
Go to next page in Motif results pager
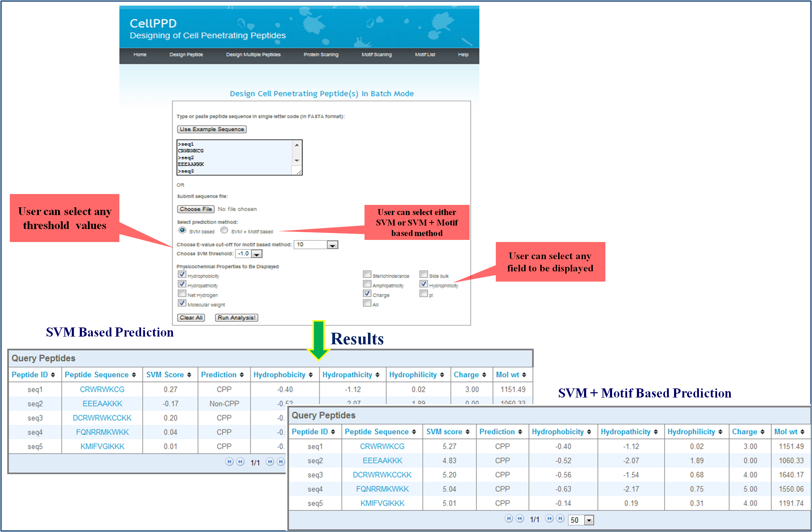[x=549, y=518]
